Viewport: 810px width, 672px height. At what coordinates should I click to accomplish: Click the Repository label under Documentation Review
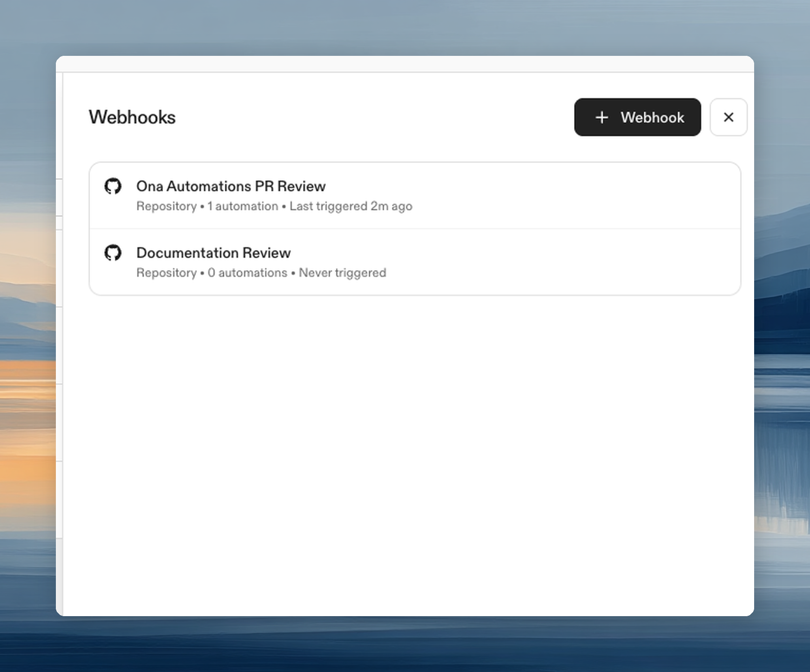click(x=166, y=273)
